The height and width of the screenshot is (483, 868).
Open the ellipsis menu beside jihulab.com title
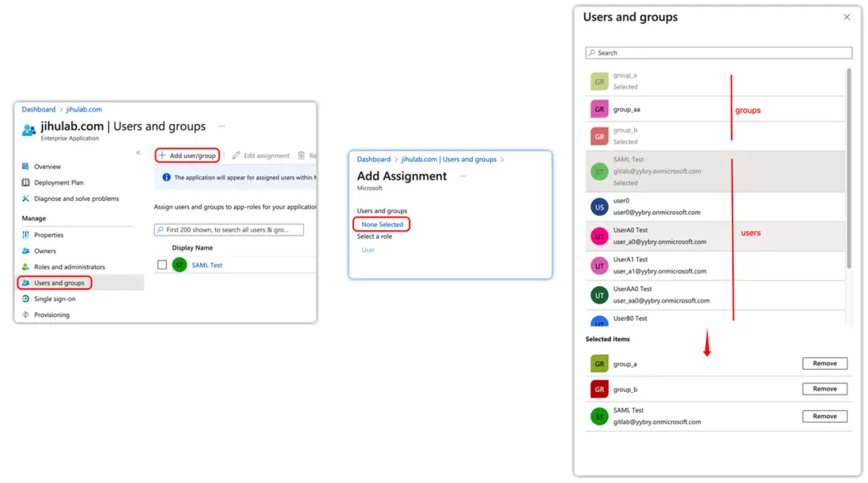pyautogui.click(x=221, y=126)
